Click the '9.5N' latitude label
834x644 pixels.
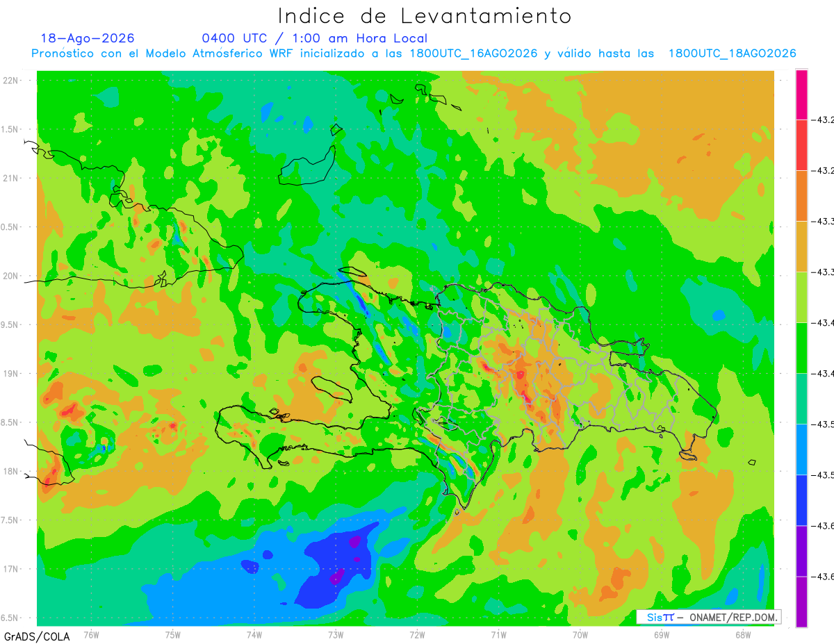tap(10, 325)
